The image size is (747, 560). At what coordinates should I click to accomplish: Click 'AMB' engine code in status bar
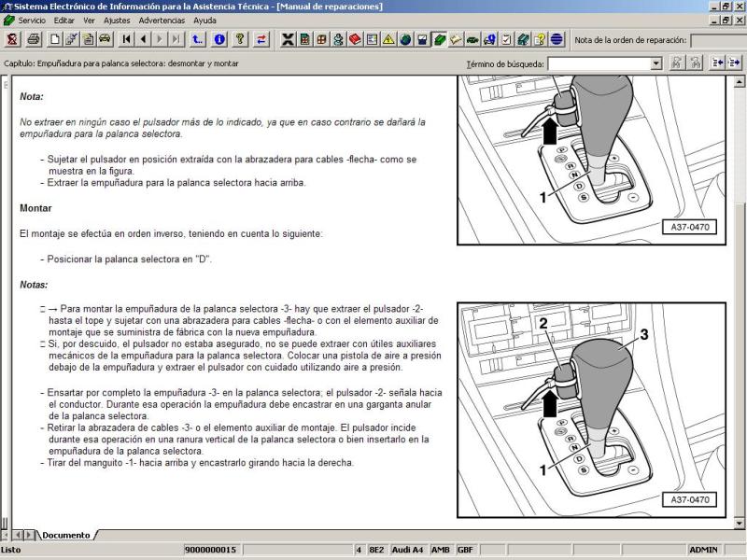[x=440, y=550]
